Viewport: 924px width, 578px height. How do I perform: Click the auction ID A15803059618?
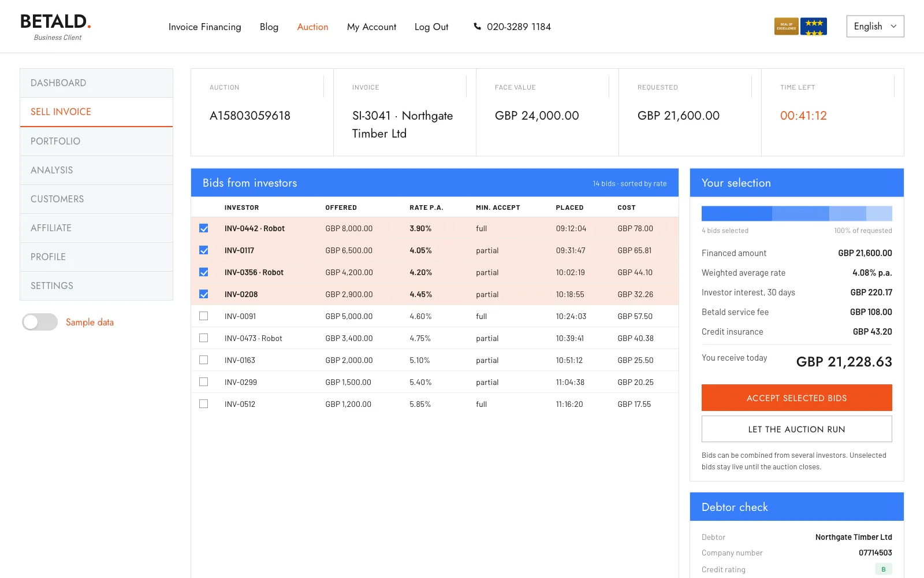pyautogui.click(x=250, y=116)
